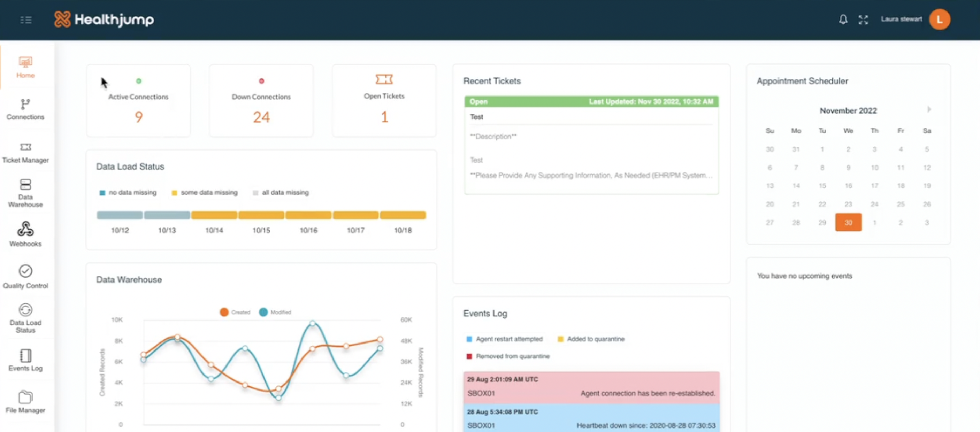Viewport: 980px width, 432px height.
Task: Open File Manager in the sidebar
Action: pyautogui.click(x=25, y=402)
